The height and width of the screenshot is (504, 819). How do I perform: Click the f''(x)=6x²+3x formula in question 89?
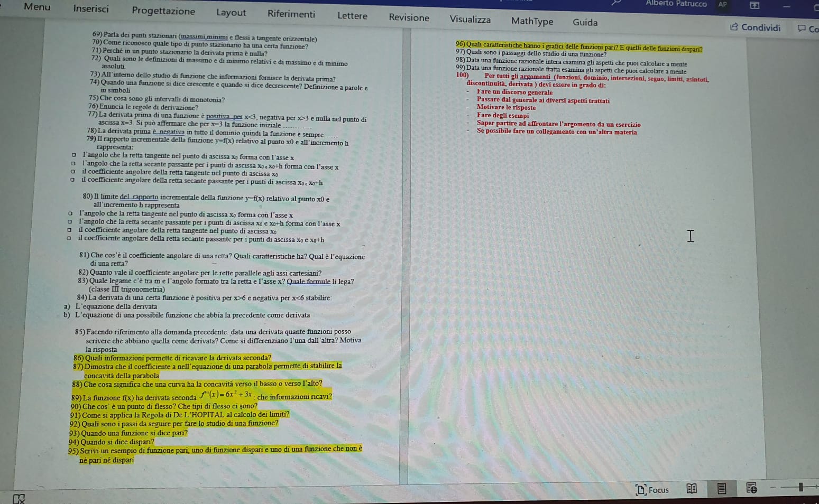226,395
